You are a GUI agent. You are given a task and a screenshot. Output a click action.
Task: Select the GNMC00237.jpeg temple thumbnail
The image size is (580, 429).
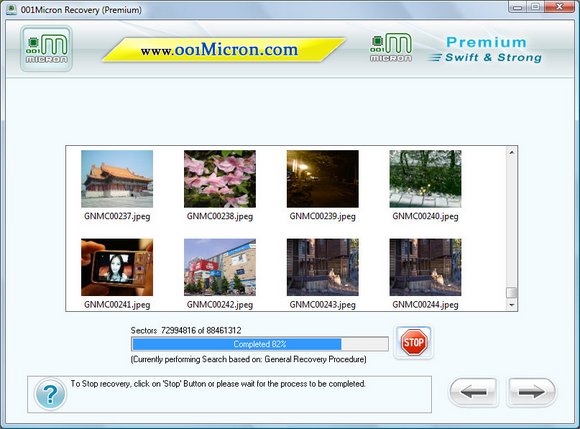[117, 179]
